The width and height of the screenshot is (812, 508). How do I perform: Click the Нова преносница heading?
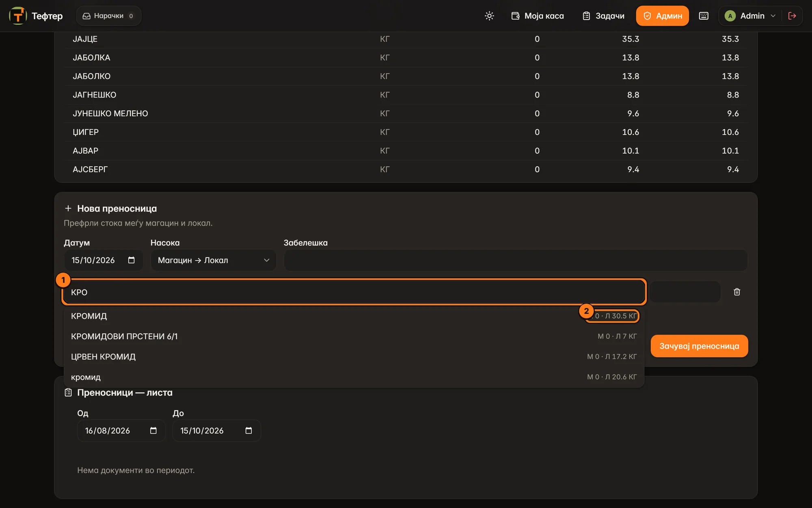pyautogui.click(x=117, y=208)
